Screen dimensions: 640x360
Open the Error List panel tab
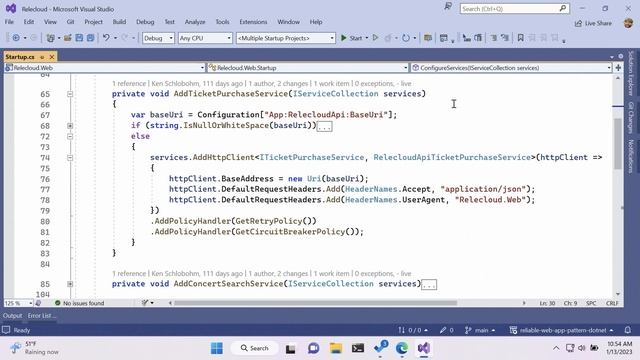tap(42, 316)
